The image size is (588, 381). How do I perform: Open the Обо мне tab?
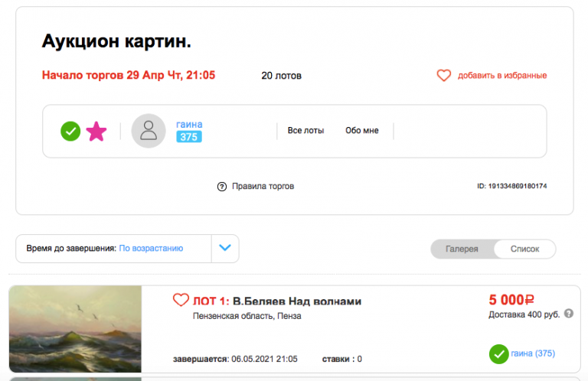coord(362,130)
